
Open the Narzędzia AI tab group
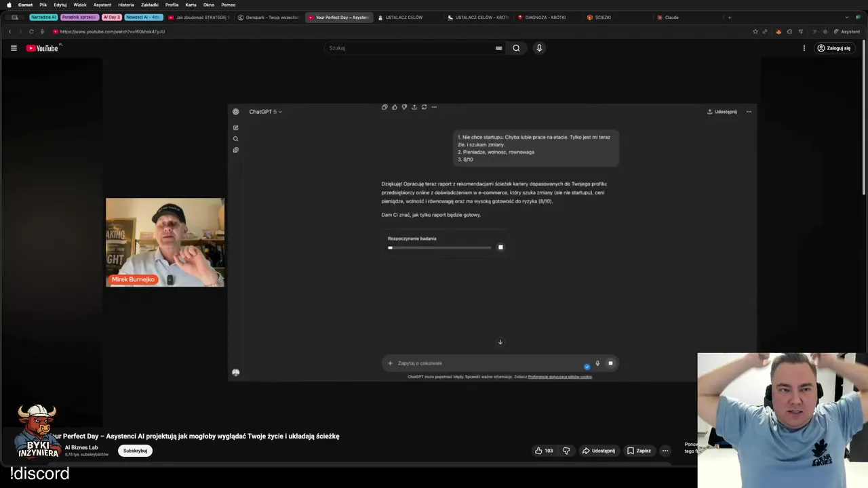click(43, 18)
